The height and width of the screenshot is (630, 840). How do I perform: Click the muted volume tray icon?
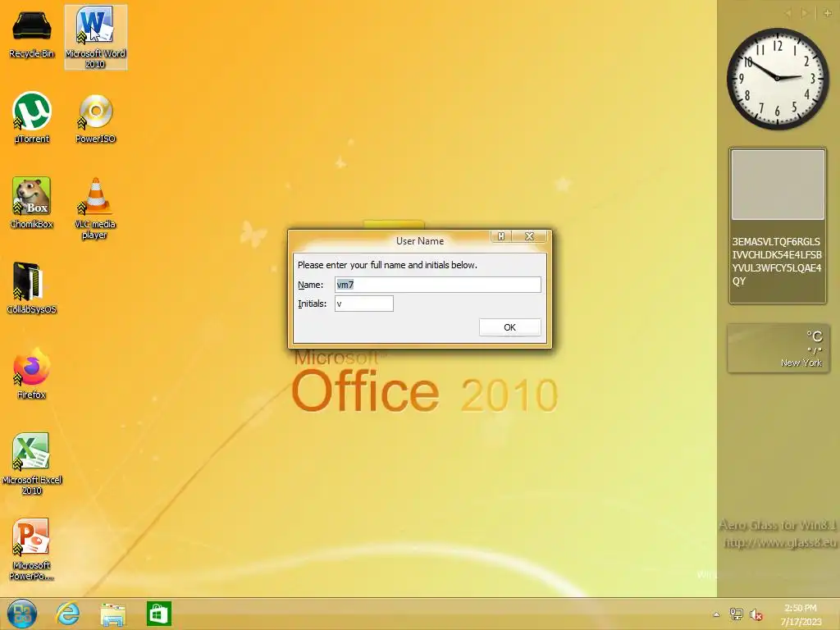click(x=756, y=614)
